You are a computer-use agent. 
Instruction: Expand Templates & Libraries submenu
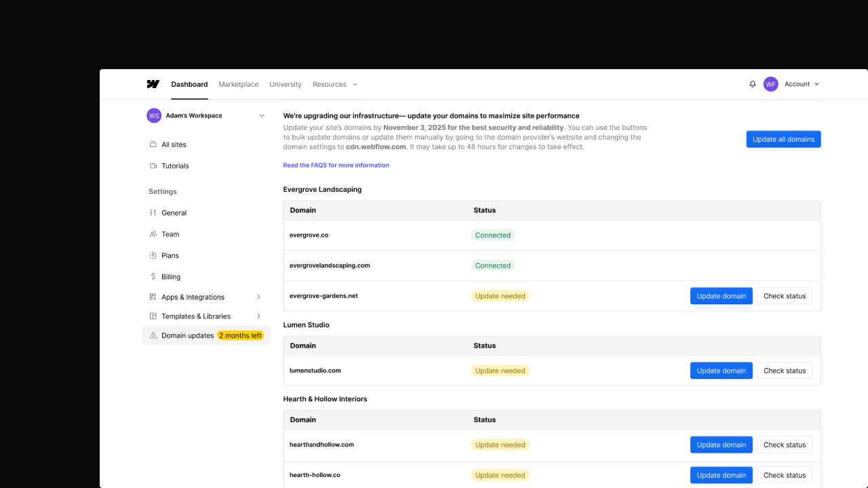coord(258,317)
